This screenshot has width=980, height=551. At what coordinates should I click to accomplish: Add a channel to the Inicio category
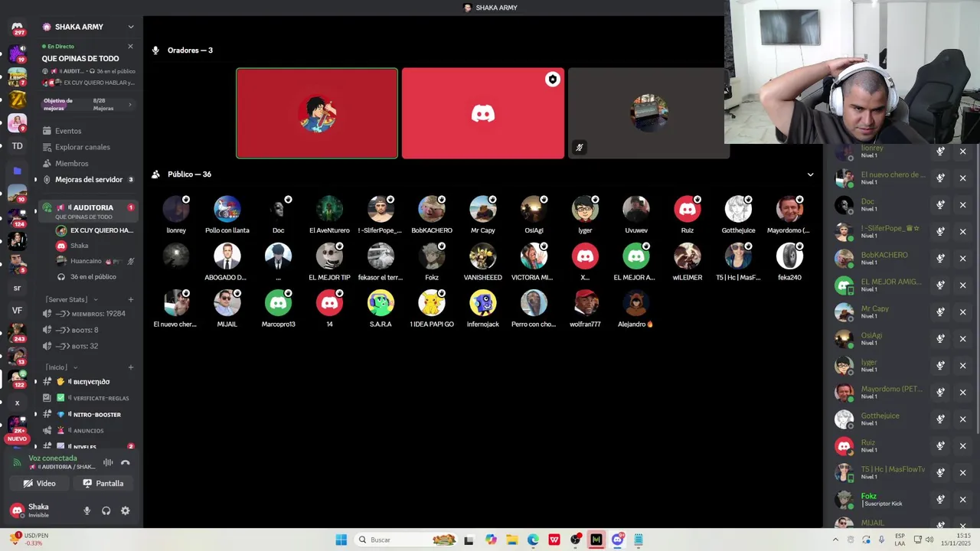tap(131, 367)
